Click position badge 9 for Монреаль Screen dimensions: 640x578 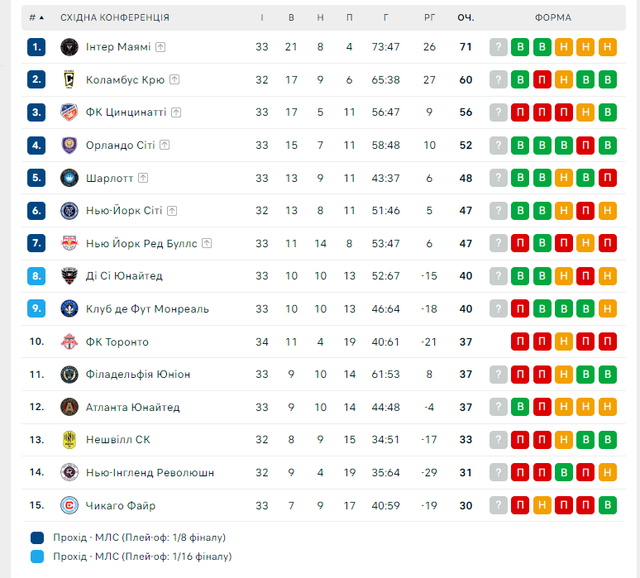(x=37, y=309)
